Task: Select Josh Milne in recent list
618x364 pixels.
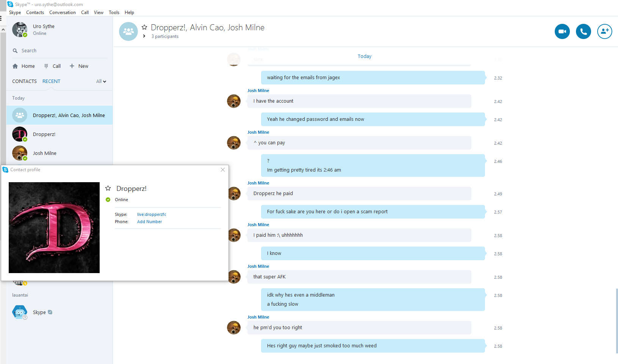Action: tap(44, 153)
